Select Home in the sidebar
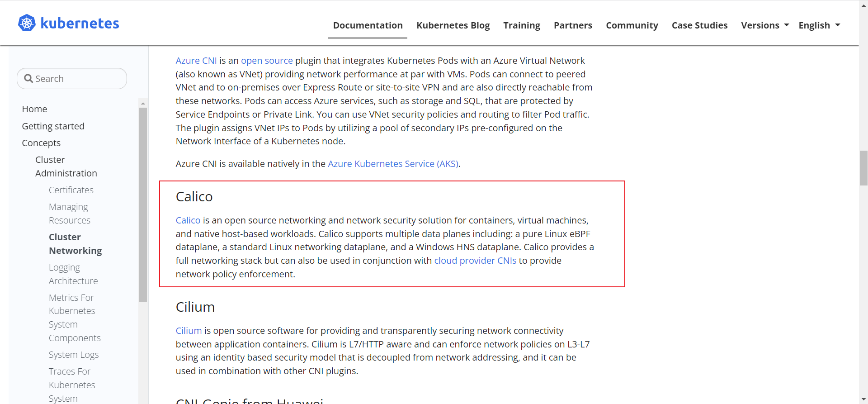The width and height of the screenshot is (868, 404). (x=34, y=109)
